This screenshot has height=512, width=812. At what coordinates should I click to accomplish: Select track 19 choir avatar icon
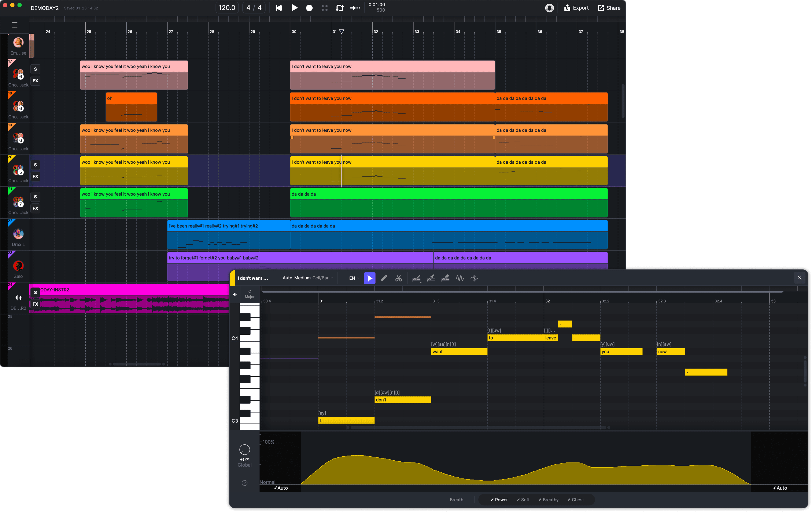coord(18,138)
